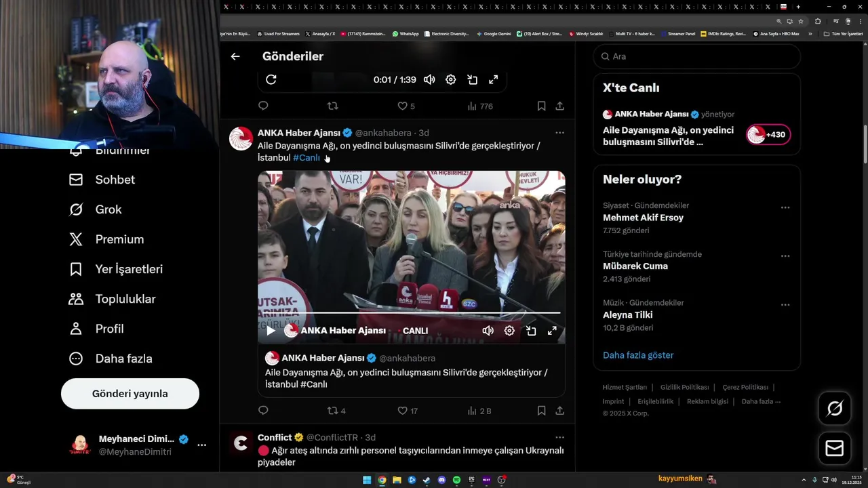Reply to the ANKA post with 17 likes
Viewport: 868px width, 488px height.
263,410
